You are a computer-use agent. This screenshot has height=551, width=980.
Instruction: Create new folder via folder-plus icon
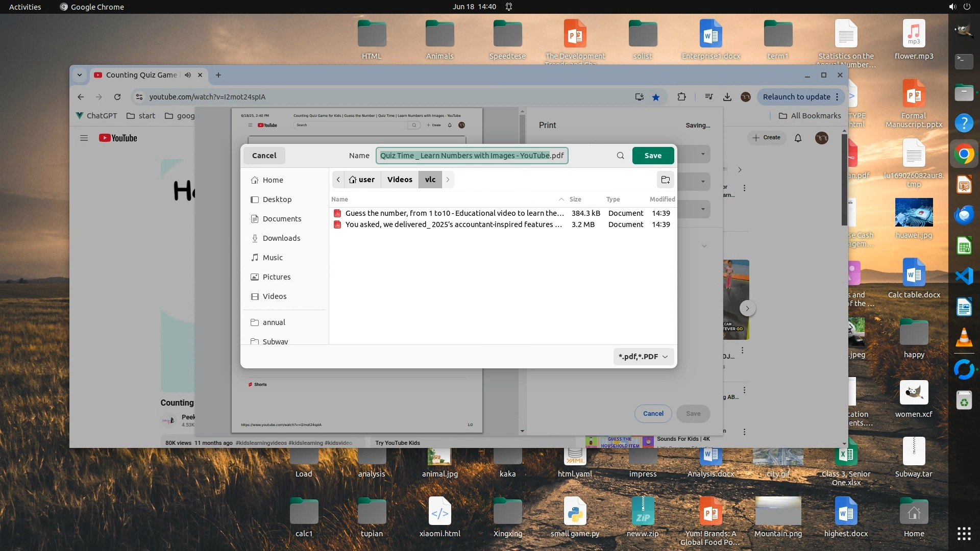coord(665,180)
